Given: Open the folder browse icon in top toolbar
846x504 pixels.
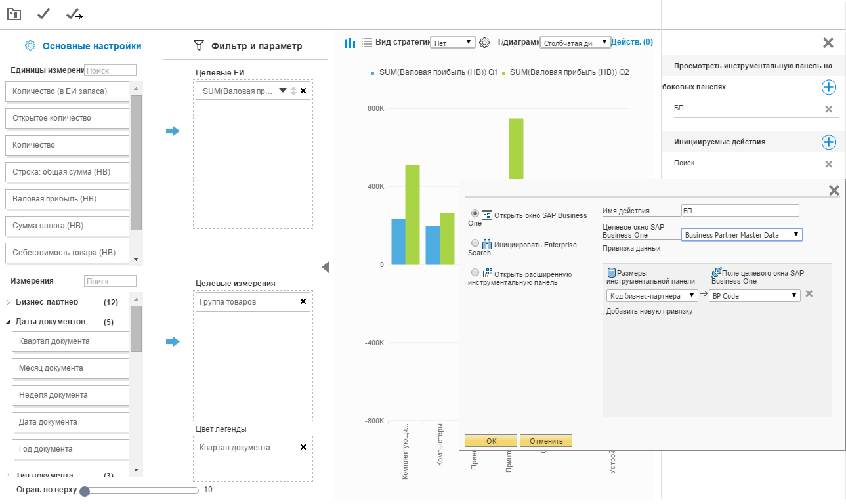Looking at the screenshot, I should pos(14,14).
